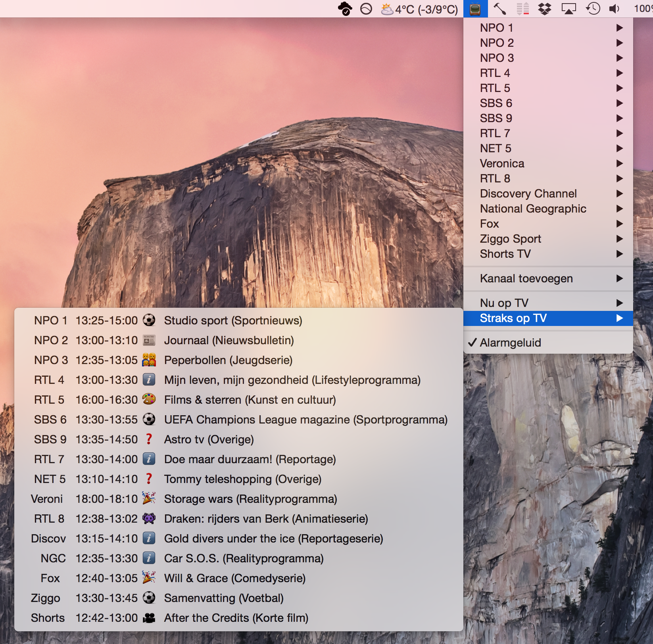Click the weather temperature menu bar item
The width and height of the screenshot is (653, 644).
419,9
